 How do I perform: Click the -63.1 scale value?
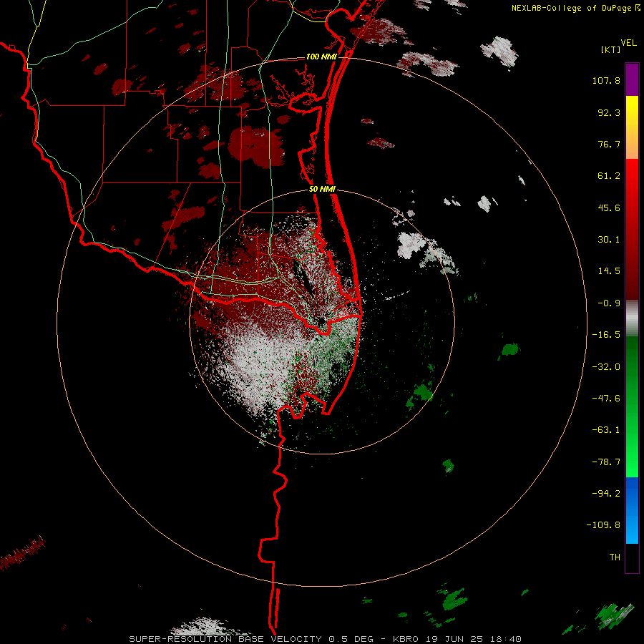tap(606, 430)
